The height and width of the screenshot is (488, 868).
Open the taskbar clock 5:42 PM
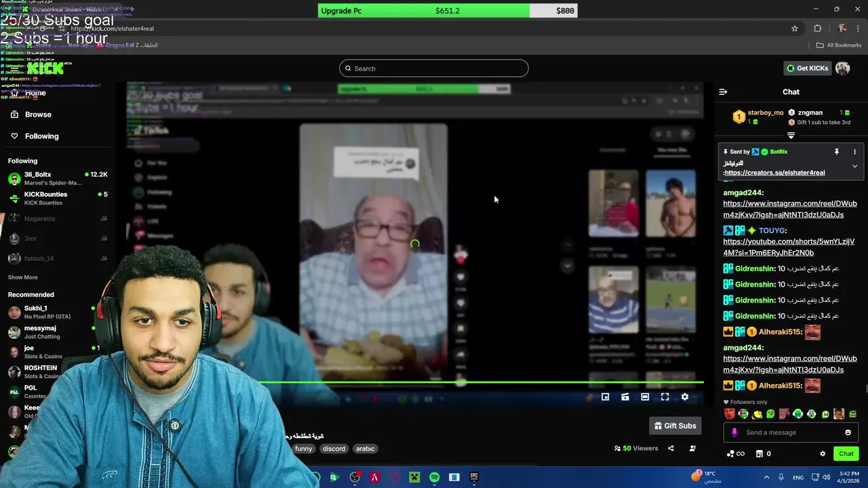848,477
